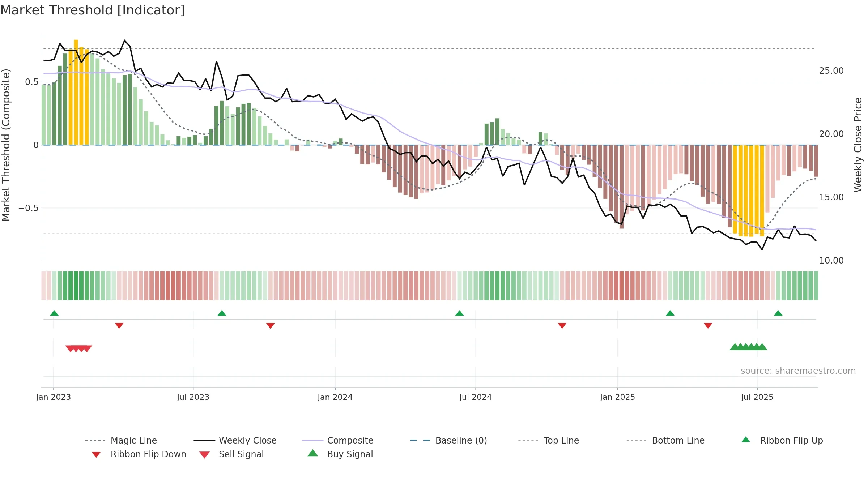Image resolution: width=868 pixels, height=488 pixels.
Task: Click the Market Threshold [Indicator] chart title
Action: point(93,10)
